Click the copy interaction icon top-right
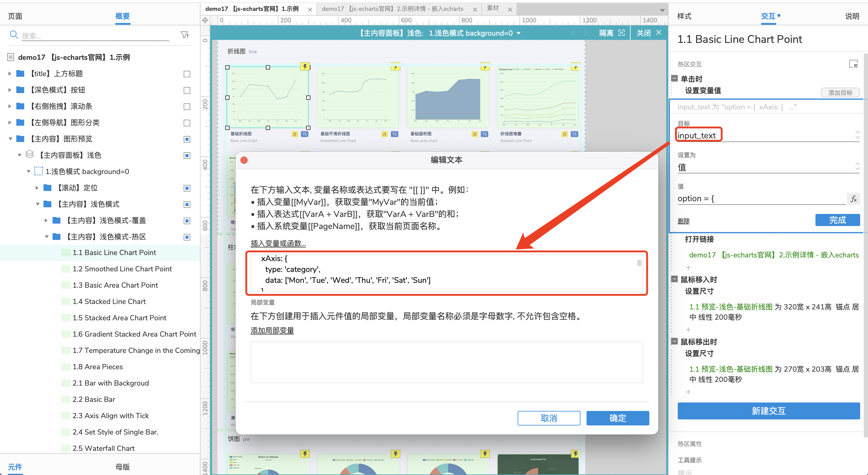868x475 pixels. point(853,64)
